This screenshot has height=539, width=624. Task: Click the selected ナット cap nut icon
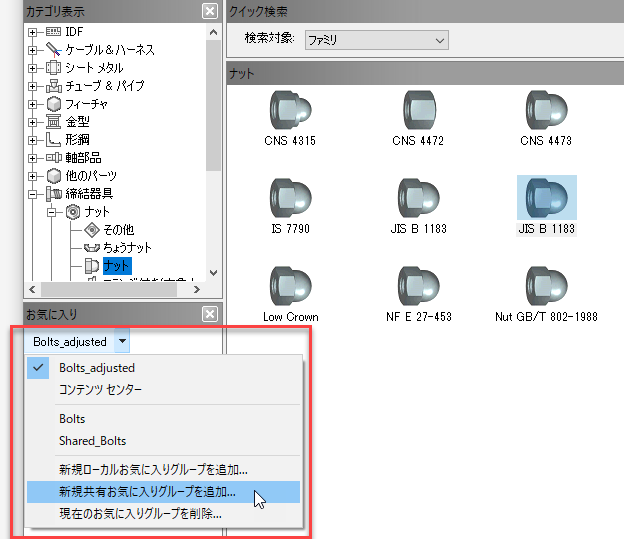point(92,266)
